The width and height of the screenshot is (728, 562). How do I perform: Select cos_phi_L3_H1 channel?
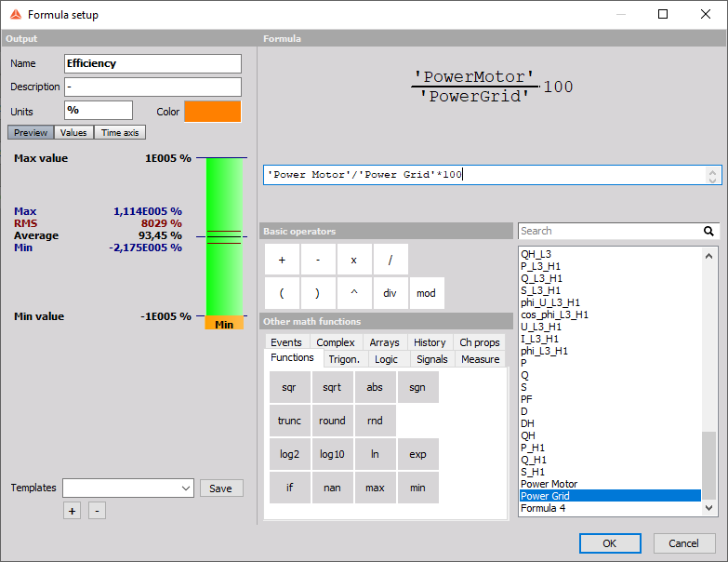pos(610,314)
